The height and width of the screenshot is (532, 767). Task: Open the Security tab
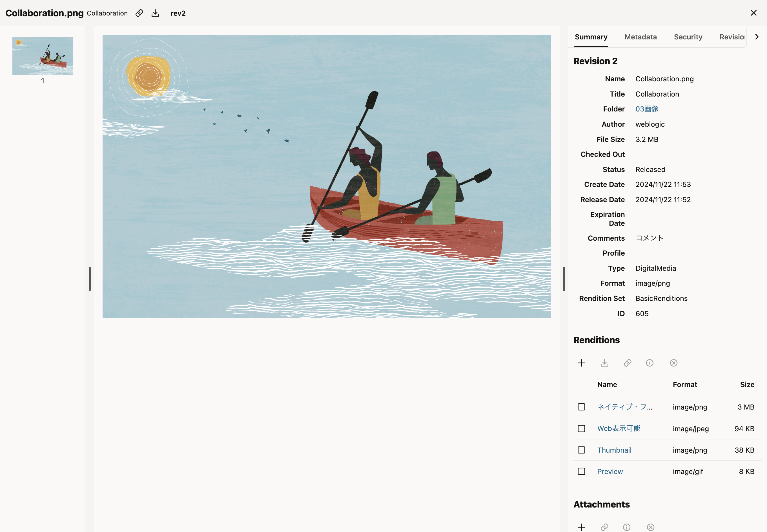tap(688, 37)
